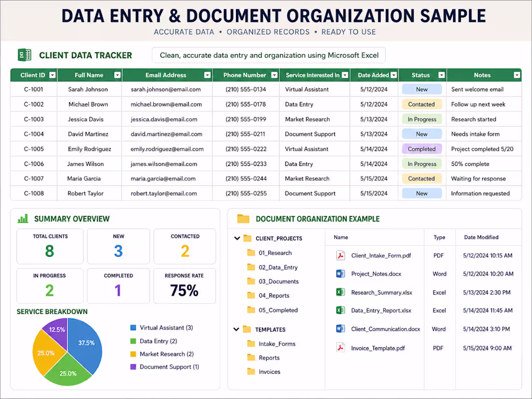This screenshot has width=532, height=399.
Task: Select the CLIENT_PROJECTS folder icon
Action: tap(247, 238)
